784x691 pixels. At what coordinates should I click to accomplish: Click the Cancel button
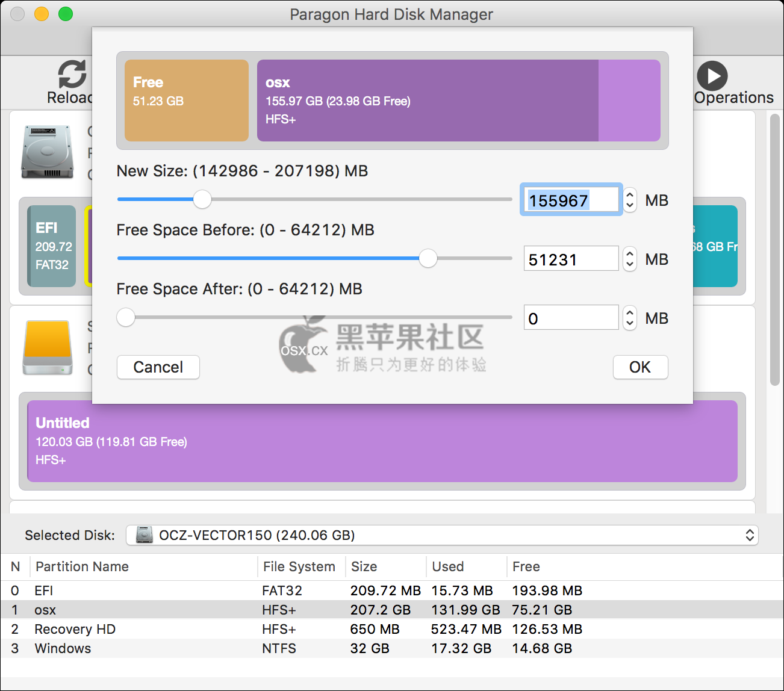click(158, 367)
